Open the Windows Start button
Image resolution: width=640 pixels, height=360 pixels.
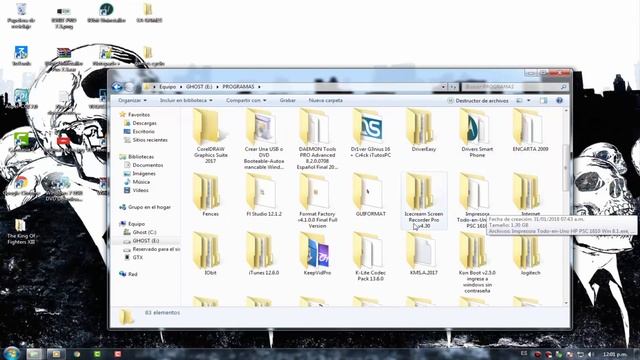tap(11, 353)
